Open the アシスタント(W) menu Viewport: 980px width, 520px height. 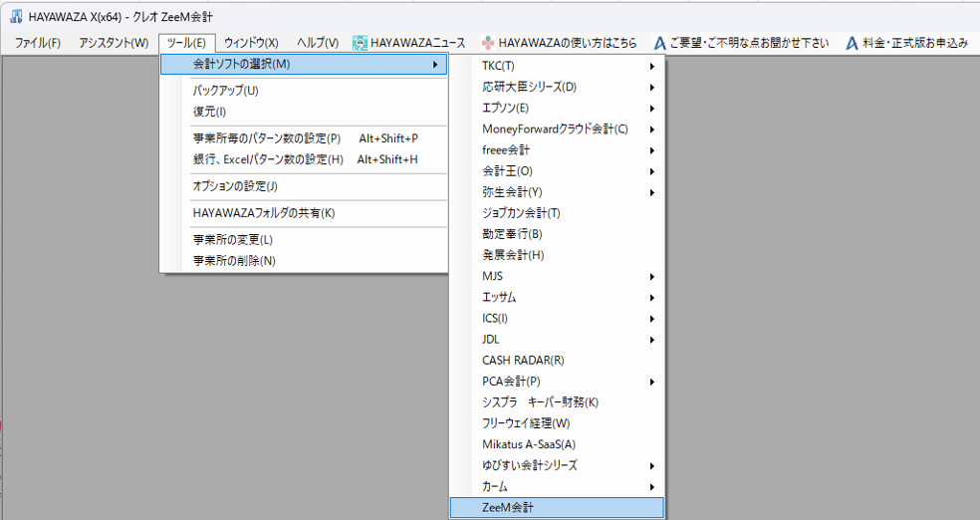click(x=114, y=43)
